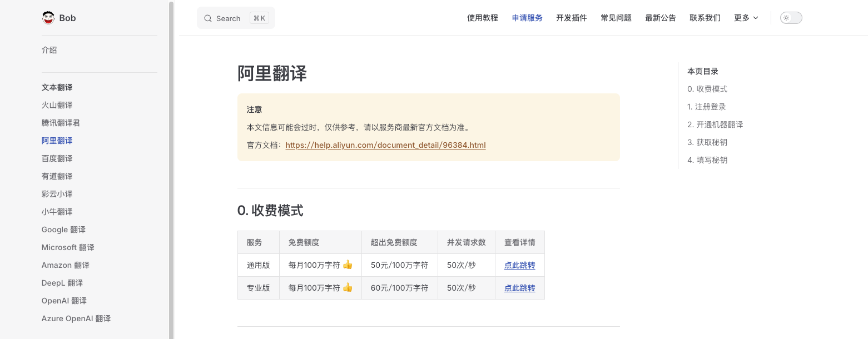Select 小牛翻译 in the sidebar
This screenshot has width=868, height=339.
coord(57,212)
